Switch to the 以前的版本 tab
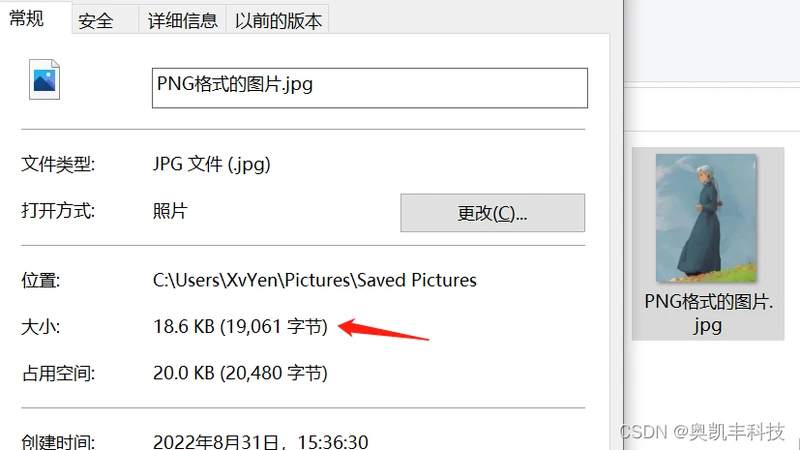Image resolution: width=800 pixels, height=450 pixels. [278, 20]
